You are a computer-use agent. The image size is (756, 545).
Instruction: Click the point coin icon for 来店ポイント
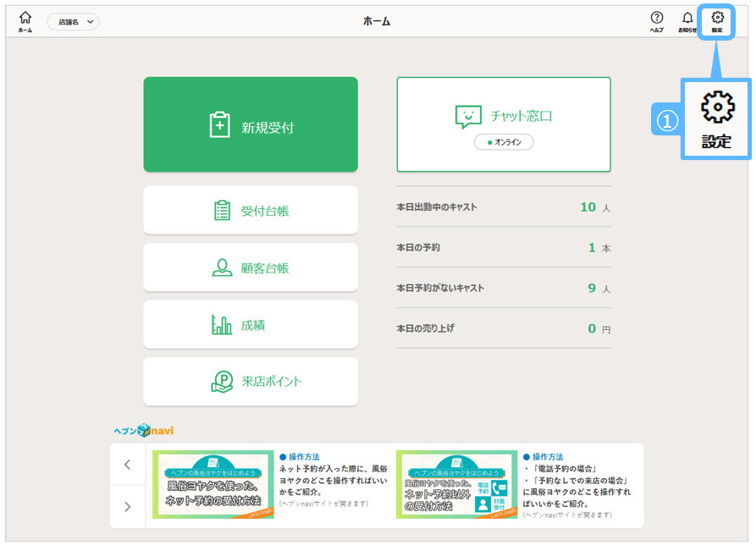[222, 382]
